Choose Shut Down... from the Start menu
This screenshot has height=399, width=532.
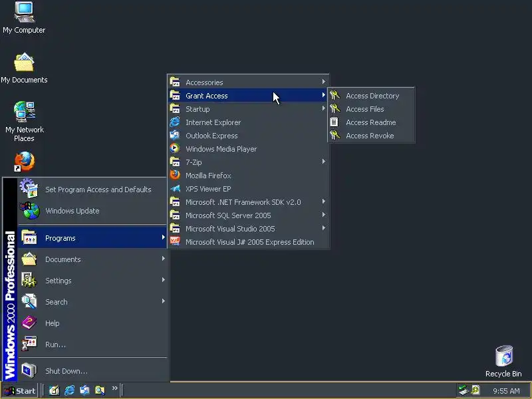[92, 371]
